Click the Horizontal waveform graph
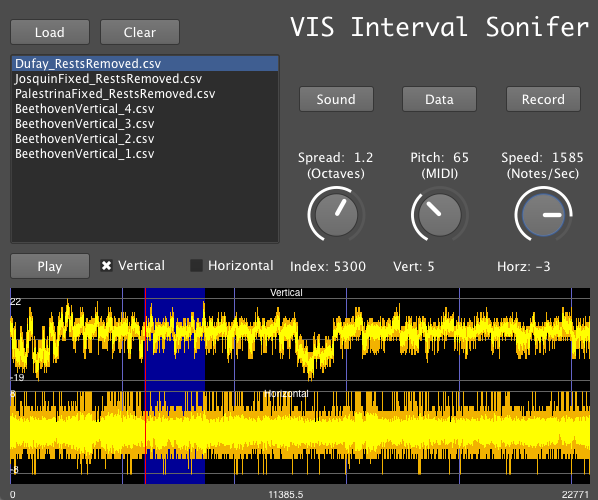Viewport: 598px width, 500px height. click(x=300, y=433)
